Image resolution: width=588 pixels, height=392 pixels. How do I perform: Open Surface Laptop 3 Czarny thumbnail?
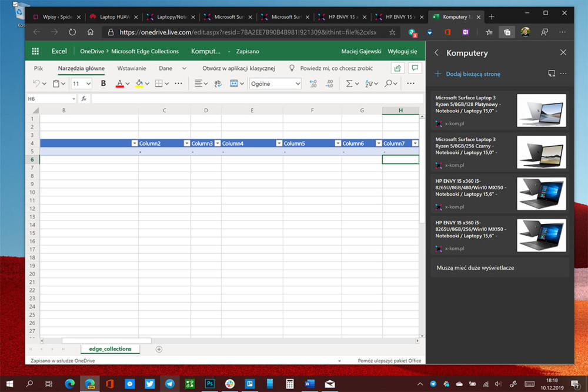click(x=541, y=152)
